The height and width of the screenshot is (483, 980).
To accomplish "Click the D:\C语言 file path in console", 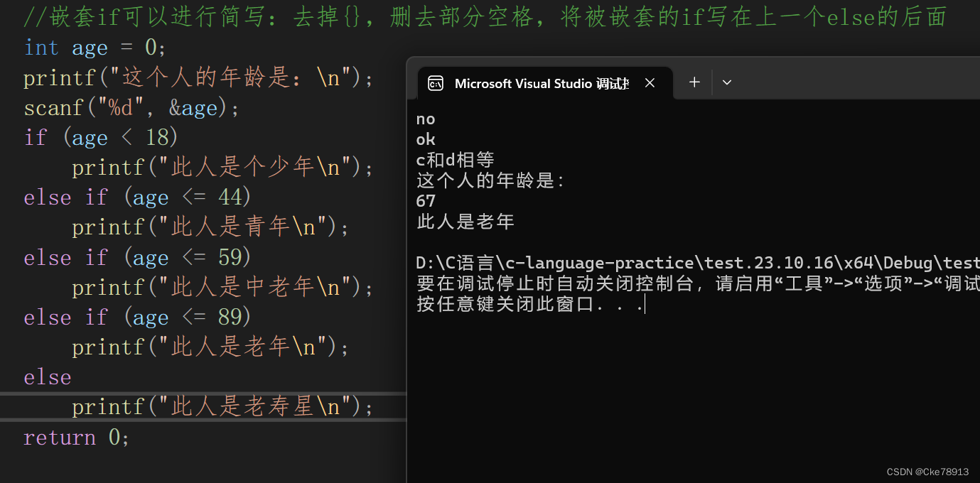I will coord(698,263).
